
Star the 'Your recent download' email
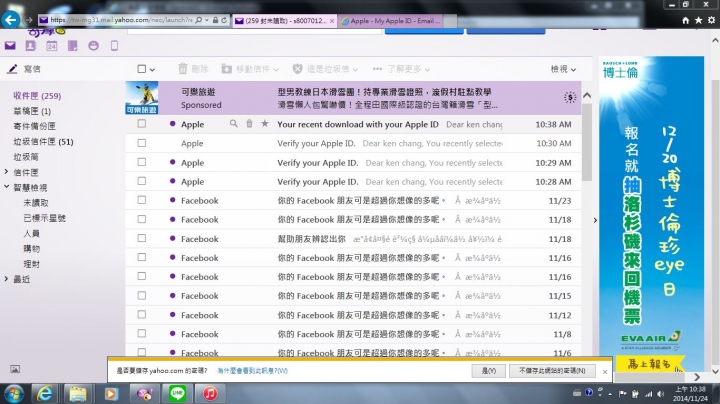pos(265,123)
